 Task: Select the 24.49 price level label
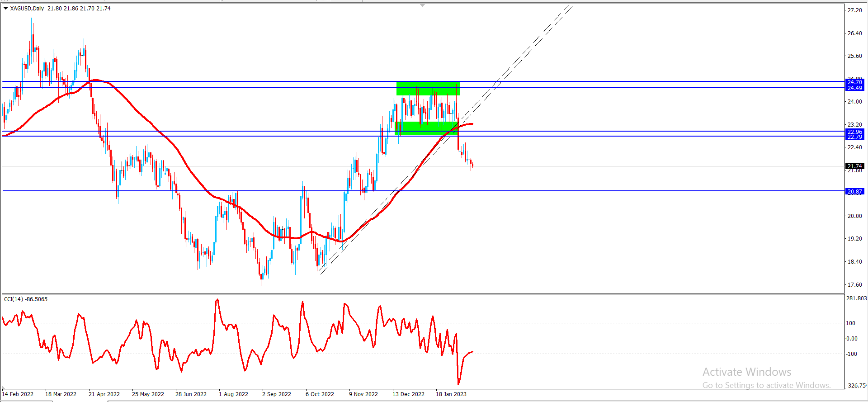coord(854,88)
